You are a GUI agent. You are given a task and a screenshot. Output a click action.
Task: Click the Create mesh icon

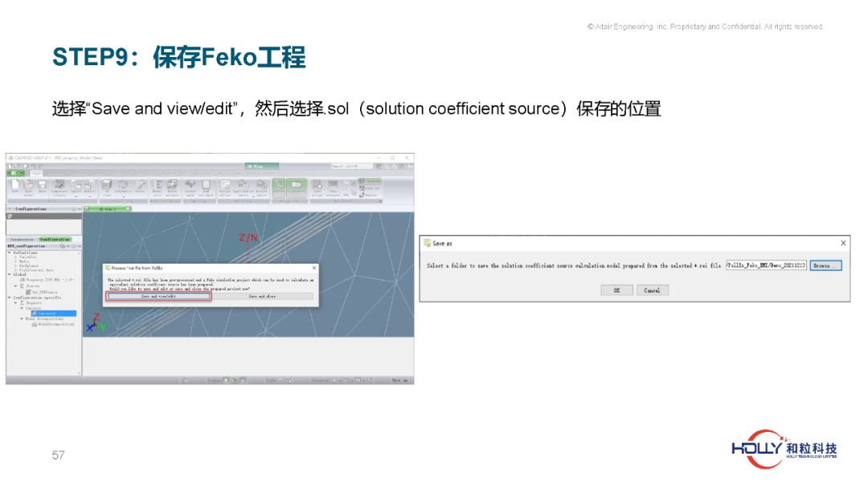[190, 187]
